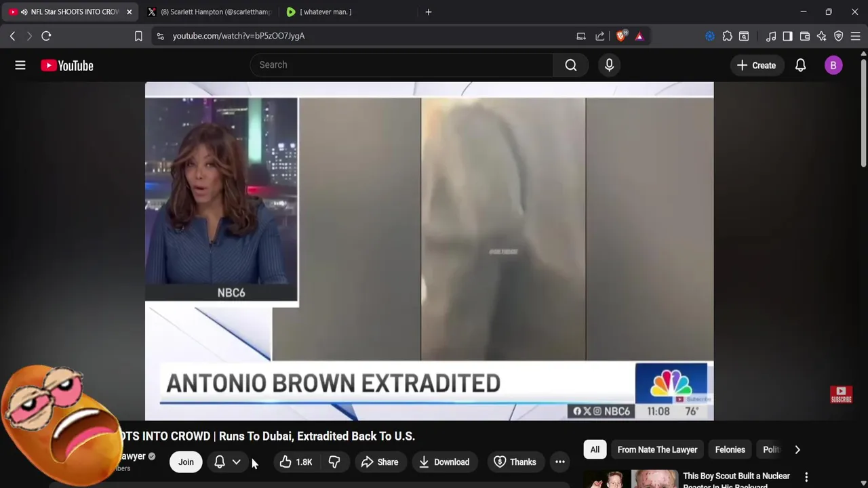Select the Felonies chip
This screenshot has width=868, height=488.
tap(730, 449)
